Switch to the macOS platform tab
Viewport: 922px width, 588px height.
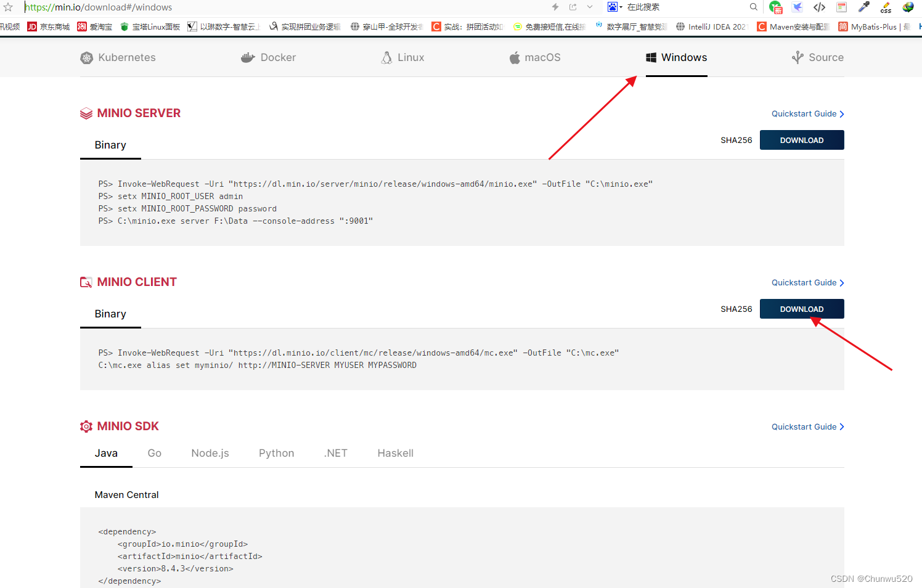[x=535, y=57]
